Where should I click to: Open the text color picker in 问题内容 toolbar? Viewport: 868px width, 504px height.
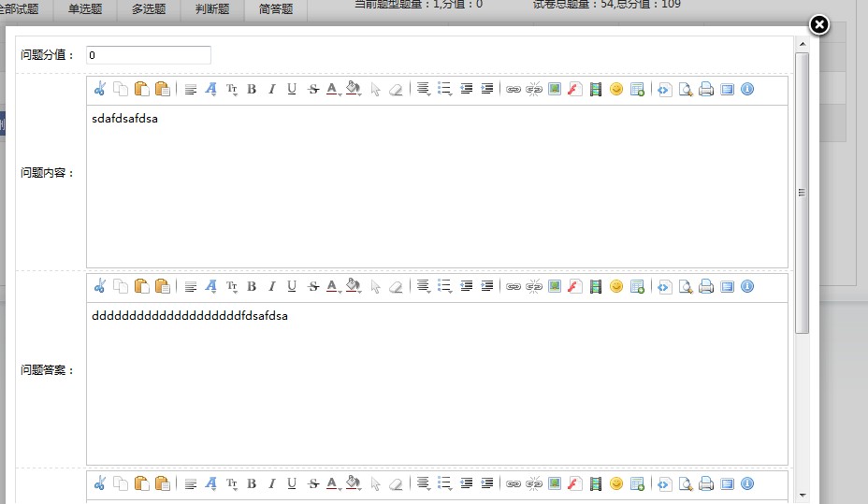click(333, 89)
